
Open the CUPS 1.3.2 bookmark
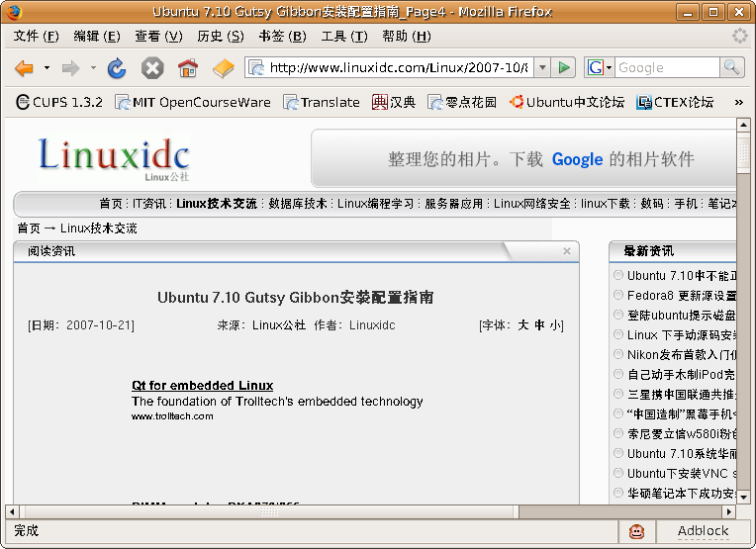point(59,102)
